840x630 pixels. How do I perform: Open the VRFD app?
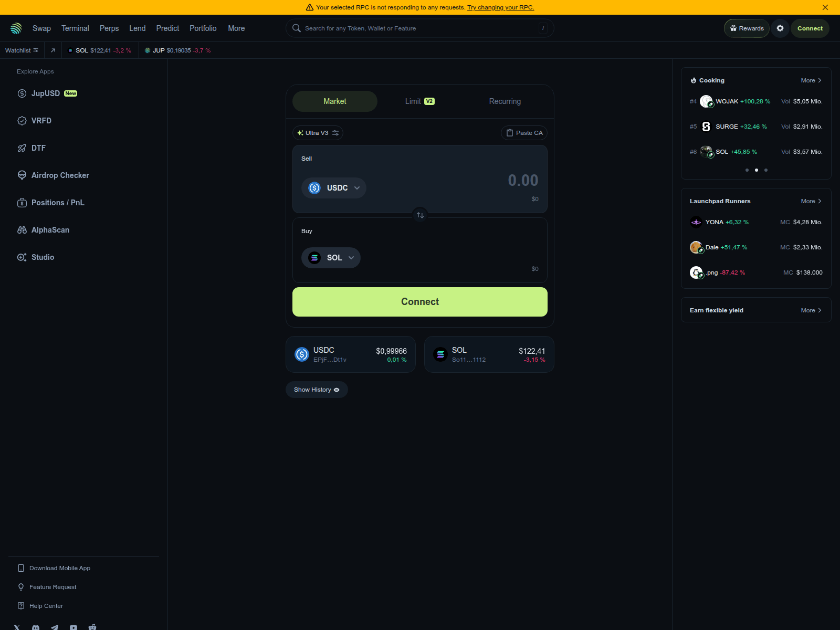point(35,121)
